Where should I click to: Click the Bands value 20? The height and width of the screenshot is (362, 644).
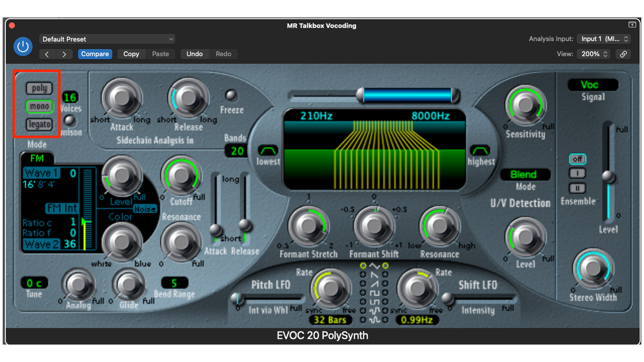pos(237,151)
